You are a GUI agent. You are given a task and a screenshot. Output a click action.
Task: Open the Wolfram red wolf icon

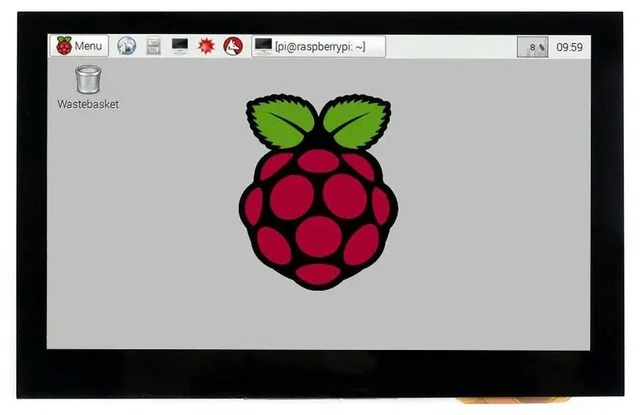(233, 46)
